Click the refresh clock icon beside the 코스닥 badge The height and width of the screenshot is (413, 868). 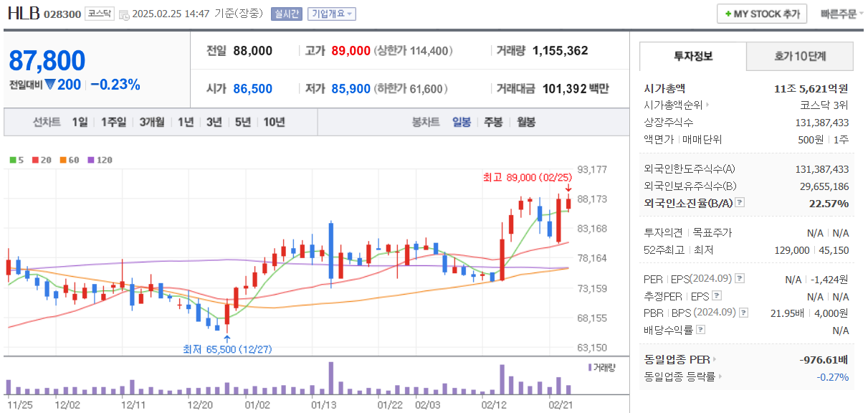pyautogui.click(x=125, y=13)
